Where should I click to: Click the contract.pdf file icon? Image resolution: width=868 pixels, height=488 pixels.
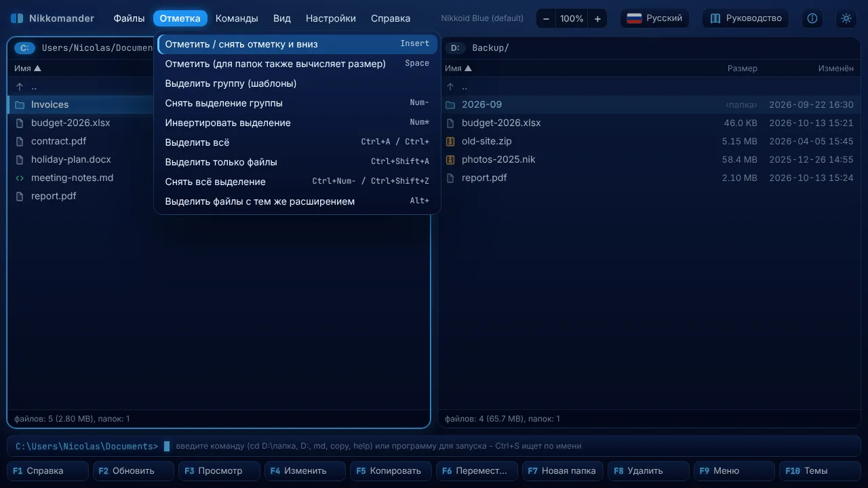pos(20,141)
